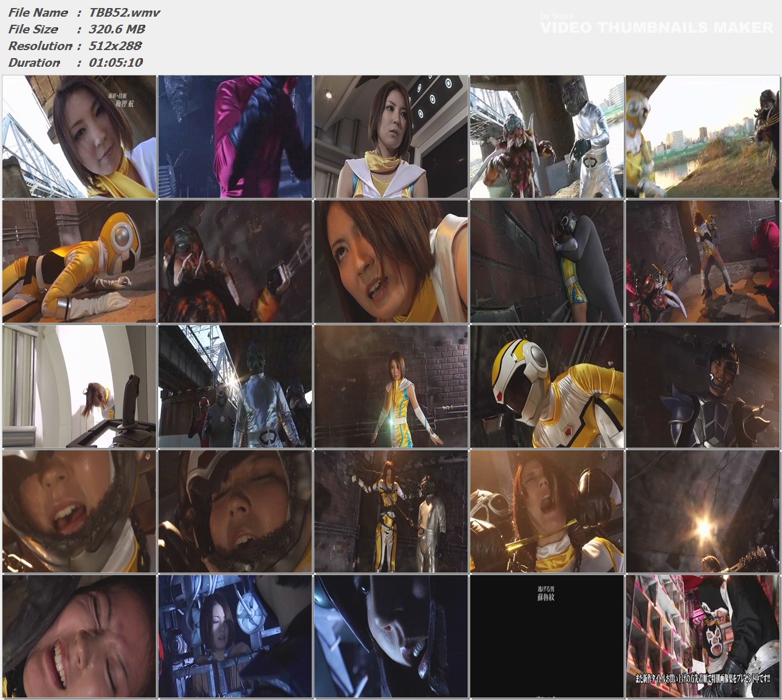Screen dimensions: 782x700
Task: Select thumbnail of monster close-up against dark bricks
Action: pyautogui.click(x=235, y=262)
